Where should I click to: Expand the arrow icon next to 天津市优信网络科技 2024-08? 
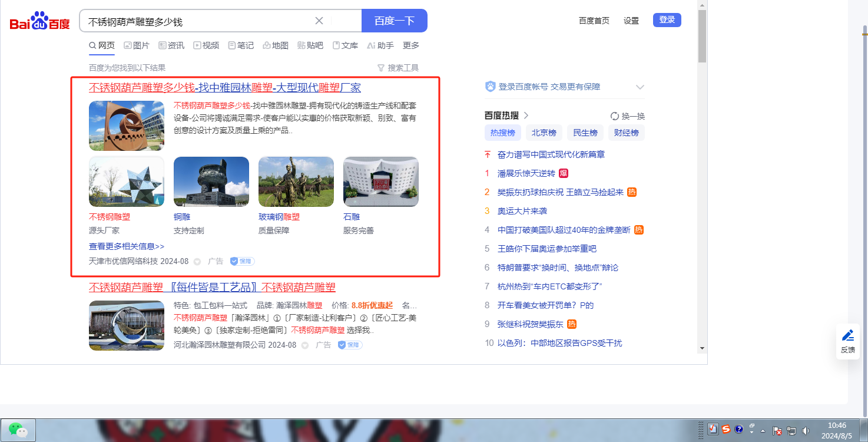click(197, 262)
